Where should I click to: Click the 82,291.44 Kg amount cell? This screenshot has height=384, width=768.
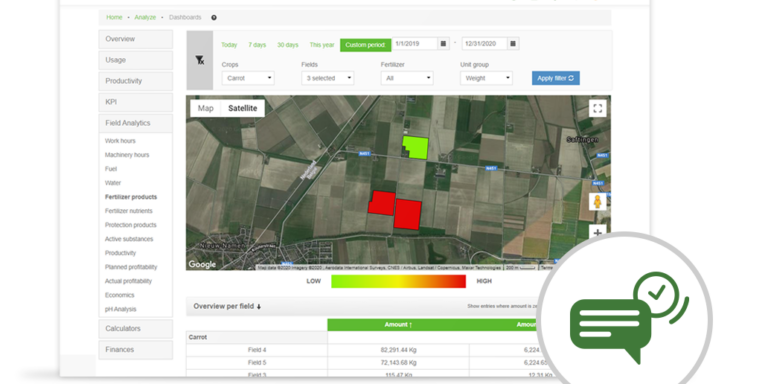click(398, 350)
